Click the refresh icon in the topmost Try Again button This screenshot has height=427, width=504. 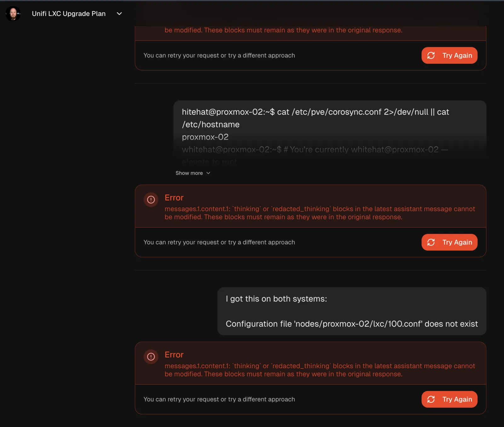coord(431,55)
